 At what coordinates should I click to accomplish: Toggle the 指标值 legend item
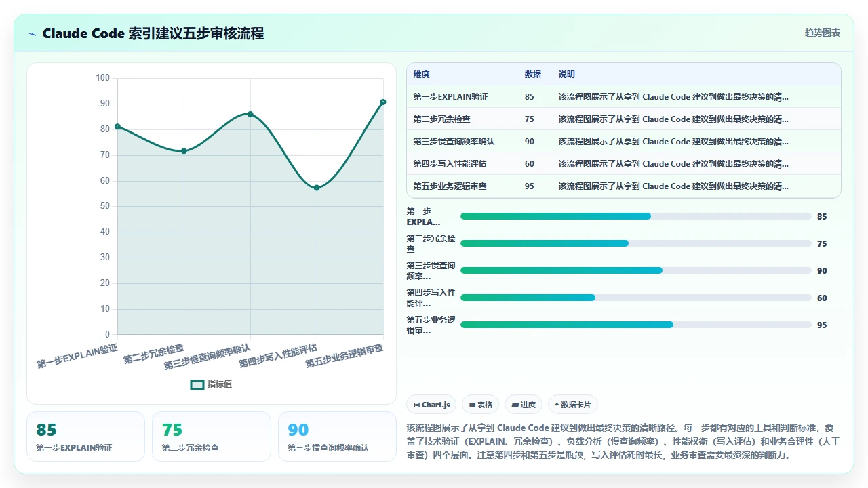pyautogui.click(x=212, y=384)
